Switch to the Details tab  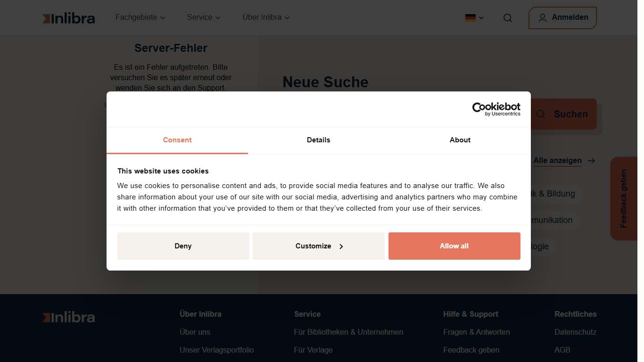click(x=318, y=140)
